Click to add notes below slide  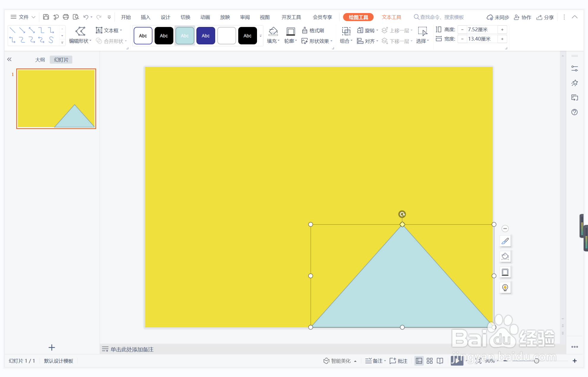pyautogui.click(x=132, y=349)
